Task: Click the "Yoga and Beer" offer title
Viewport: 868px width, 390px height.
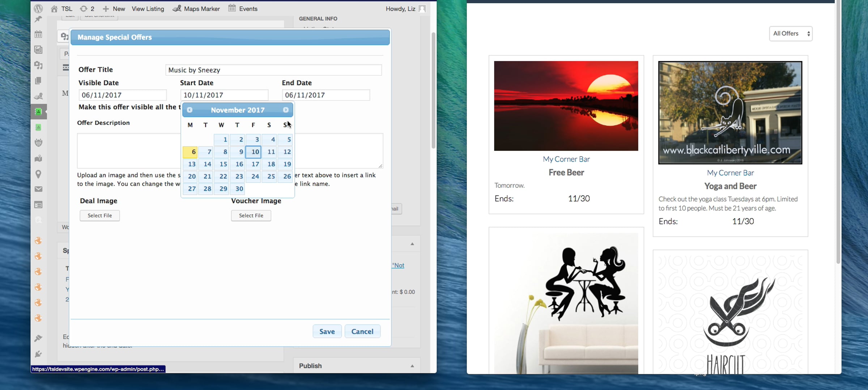Action: [730, 186]
